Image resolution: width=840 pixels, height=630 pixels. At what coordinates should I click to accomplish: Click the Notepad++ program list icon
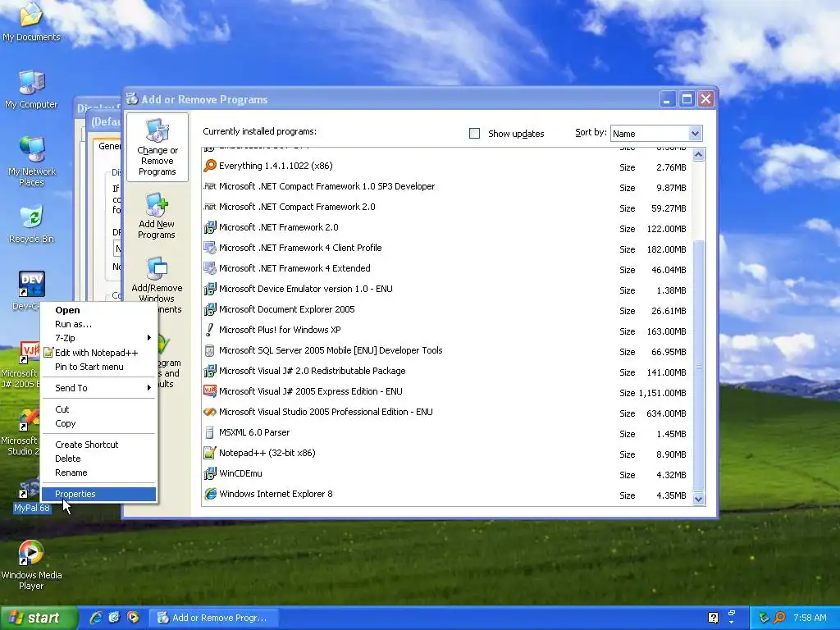tap(210, 453)
